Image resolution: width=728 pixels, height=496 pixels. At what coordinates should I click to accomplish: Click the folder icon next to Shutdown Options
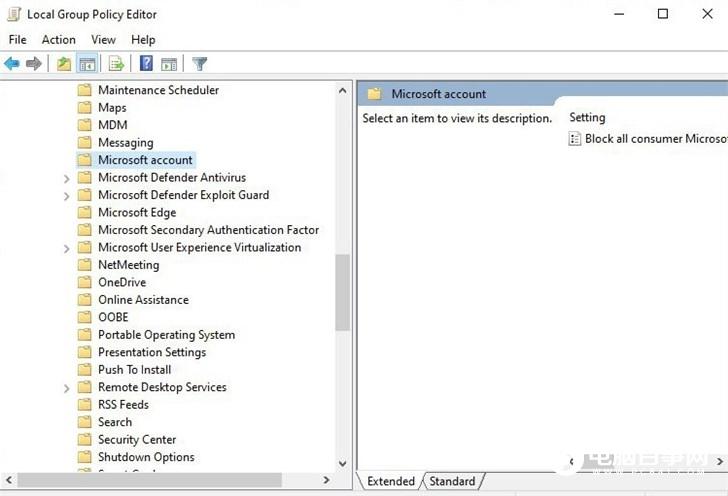84,457
